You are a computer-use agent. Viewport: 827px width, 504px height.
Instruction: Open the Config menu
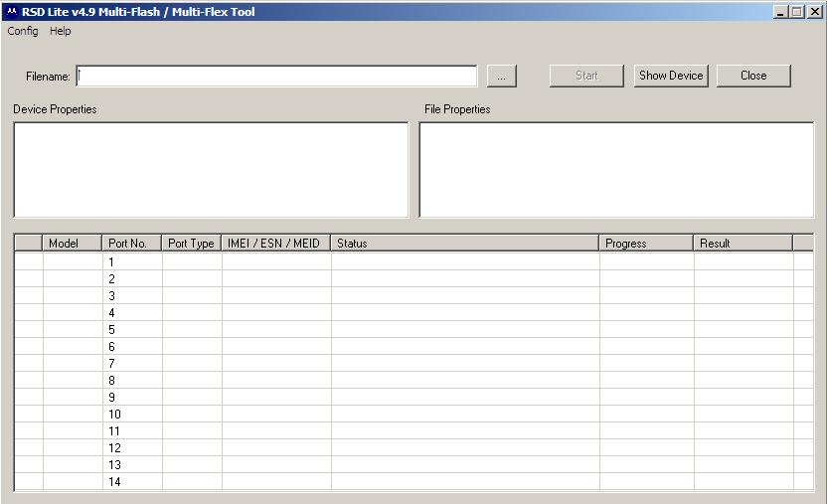click(23, 31)
